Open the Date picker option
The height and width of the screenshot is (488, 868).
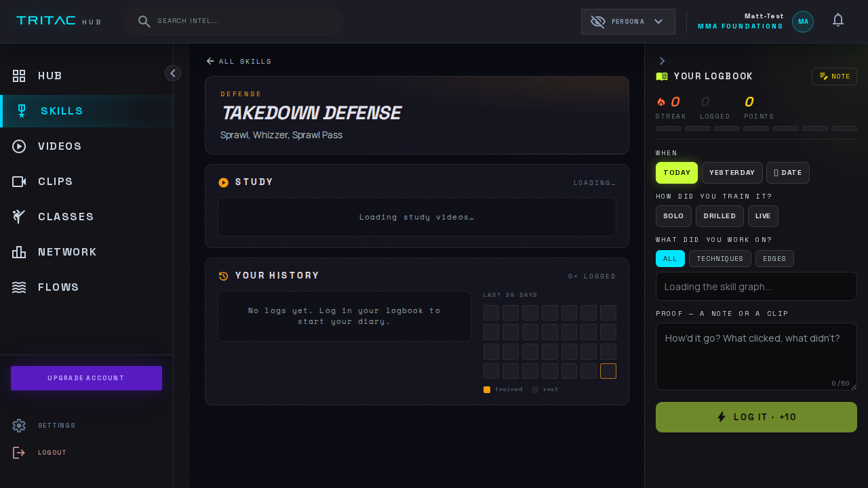point(788,173)
